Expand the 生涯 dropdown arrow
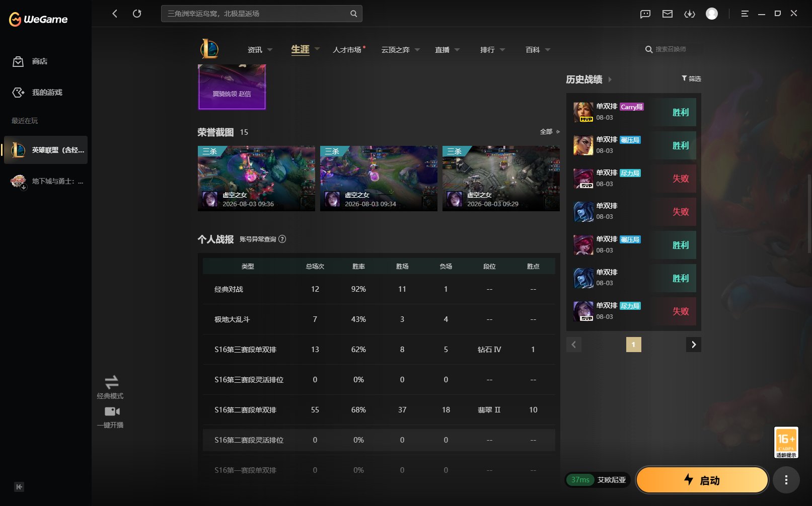 pyautogui.click(x=317, y=49)
